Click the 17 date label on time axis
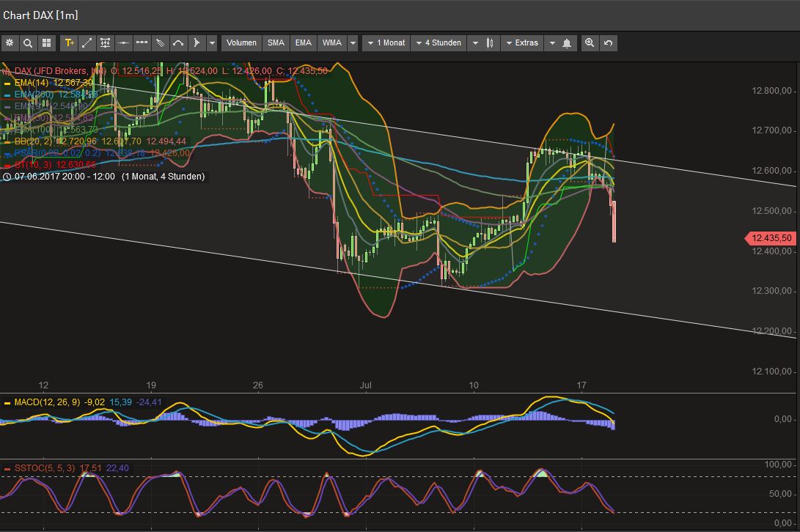Screen dimensions: 800x532 (581, 385)
